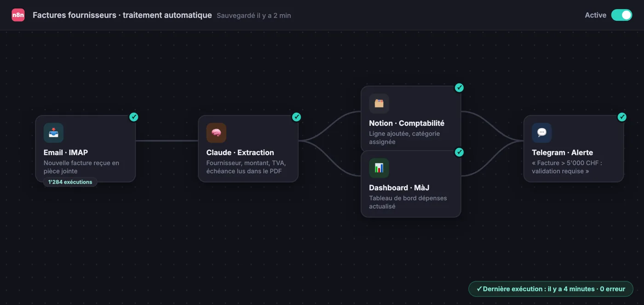644x305 pixels.
Task: Click the Claude Extraction brain icon
Action: pyautogui.click(x=216, y=133)
